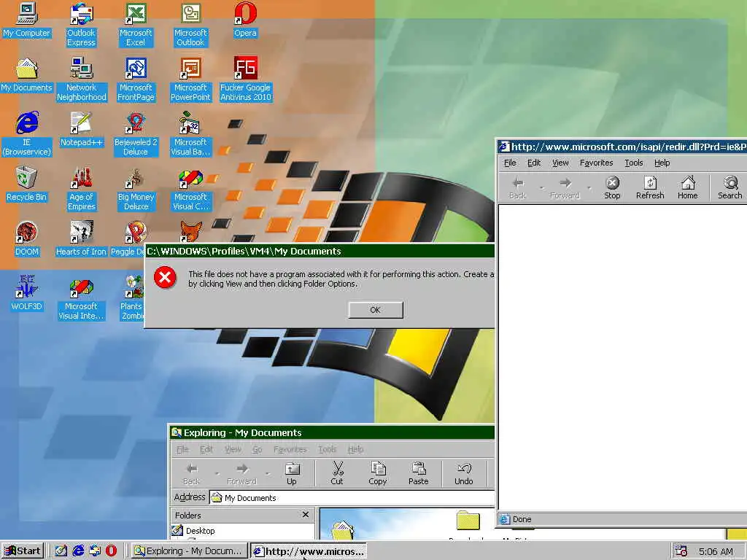The image size is (747, 560).
Task: Select Age of Empires shortcut
Action: tap(82, 189)
